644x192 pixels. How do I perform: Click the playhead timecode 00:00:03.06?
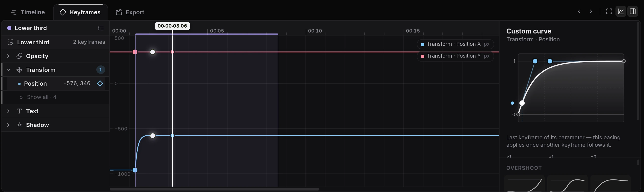pos(172,26)
